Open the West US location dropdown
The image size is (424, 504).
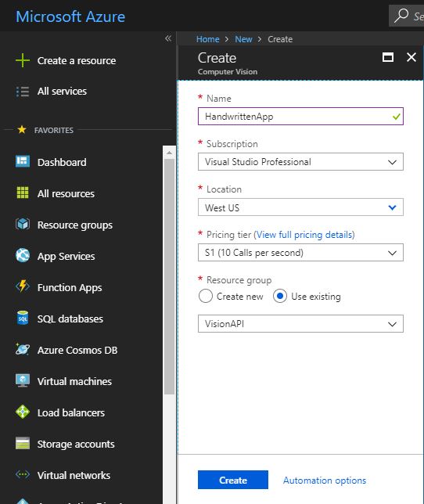point(300,207)
